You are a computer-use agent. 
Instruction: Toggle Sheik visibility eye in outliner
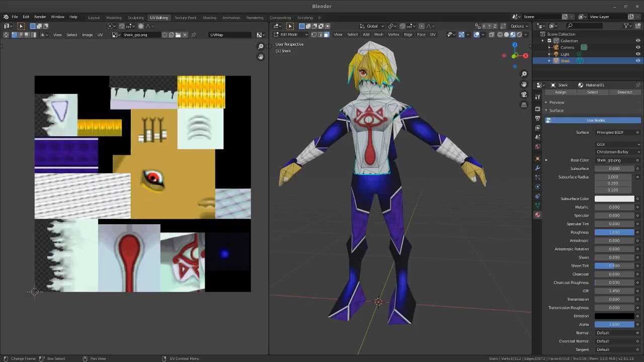638,61
